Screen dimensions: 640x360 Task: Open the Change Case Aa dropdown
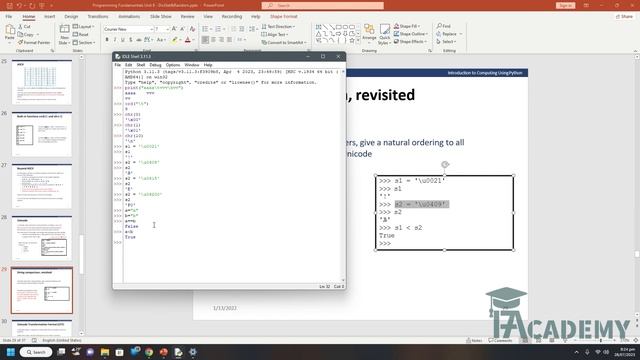161,40
